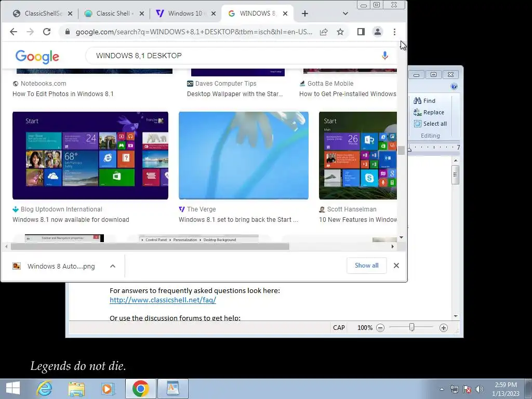This screenshot has width=532, height=399.
Task: Expand Chrome tab search chevron
Action: 345,14
